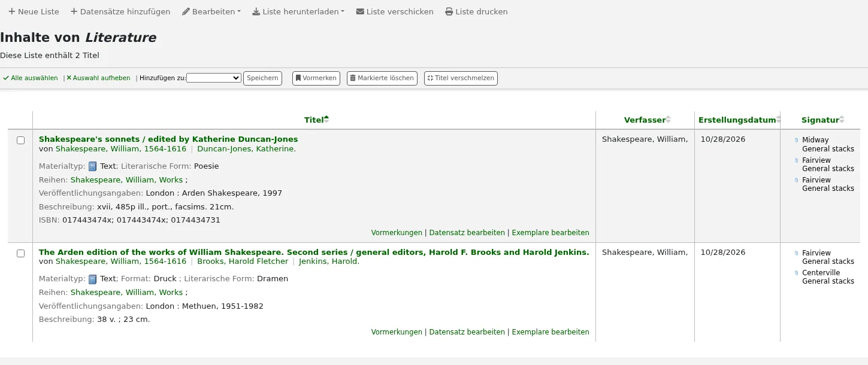This screenshot has height=365, width=868.
Task: Click Titel verschmelzen button
Action: coord(461,78)
